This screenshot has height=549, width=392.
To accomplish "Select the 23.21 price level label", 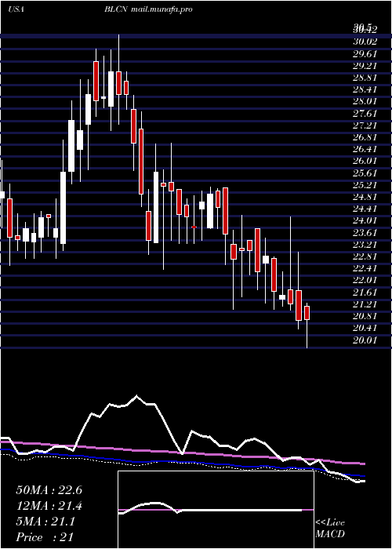I will pyautogui.click(x=365, y=245).
